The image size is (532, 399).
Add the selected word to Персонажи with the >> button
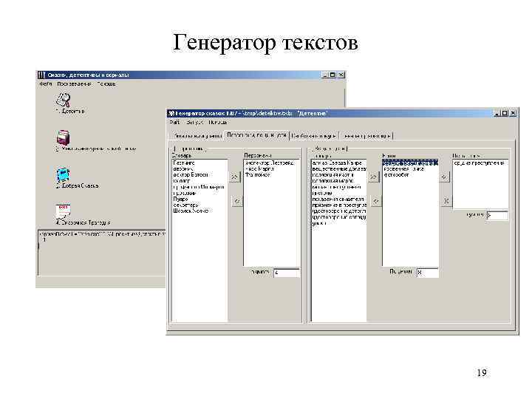tap(235, 177)
